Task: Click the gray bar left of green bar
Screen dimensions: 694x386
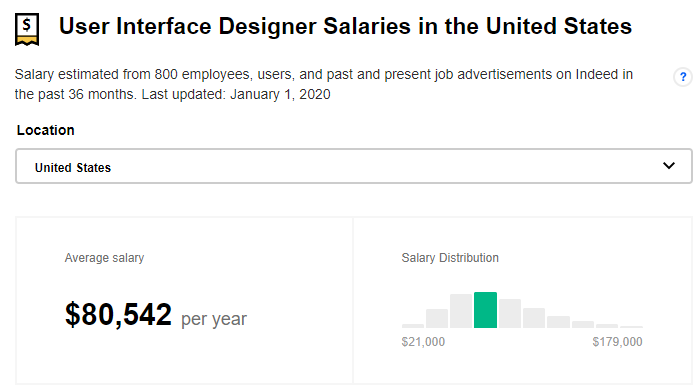Action: [x=461, y=311]
